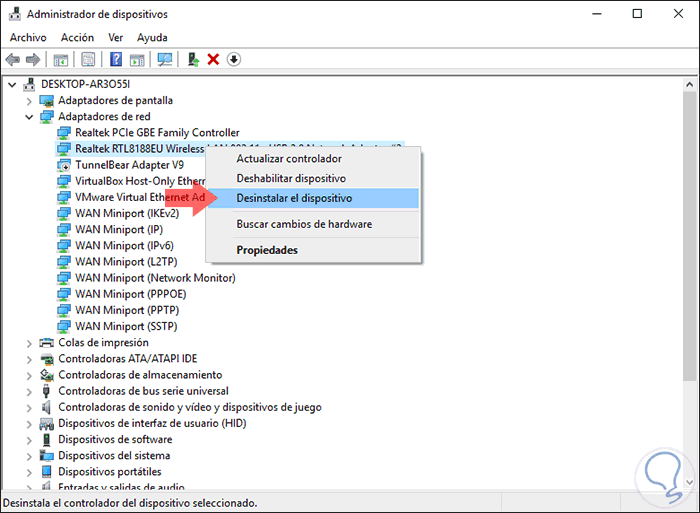Select WAN Miniport (IKEv2)
The height and width of the screenshot is (513, 700).
pos(127,213)
